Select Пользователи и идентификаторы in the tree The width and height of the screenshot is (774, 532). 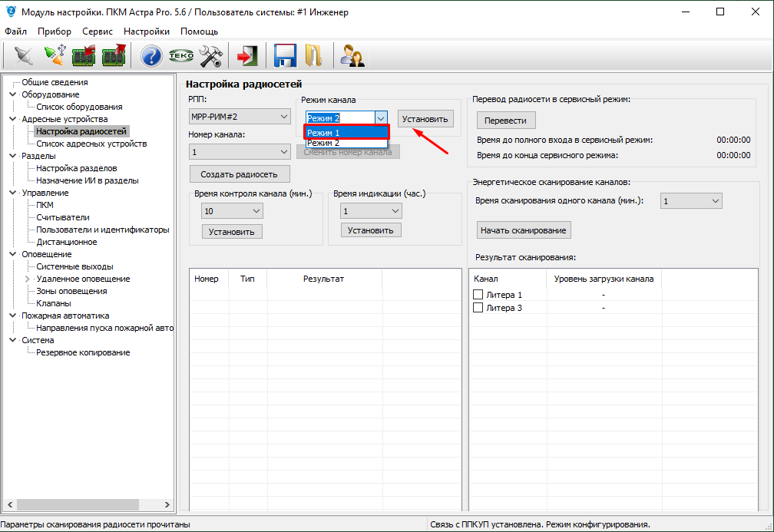point(103,230)
